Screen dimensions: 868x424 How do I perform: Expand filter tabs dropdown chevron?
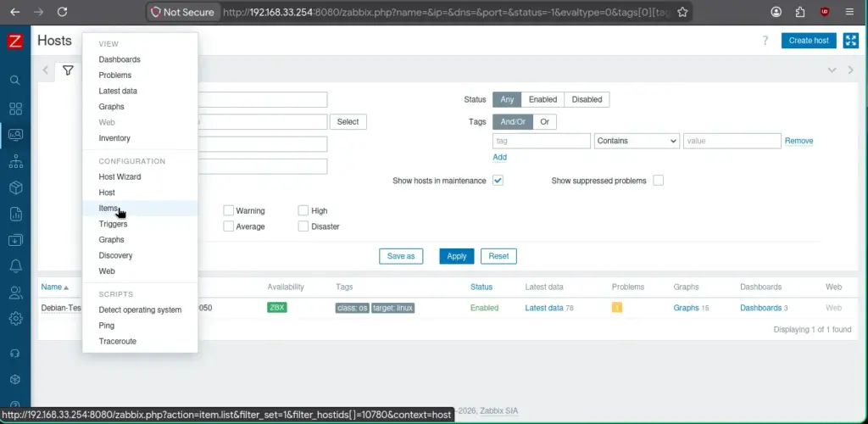tap(832, 70)
